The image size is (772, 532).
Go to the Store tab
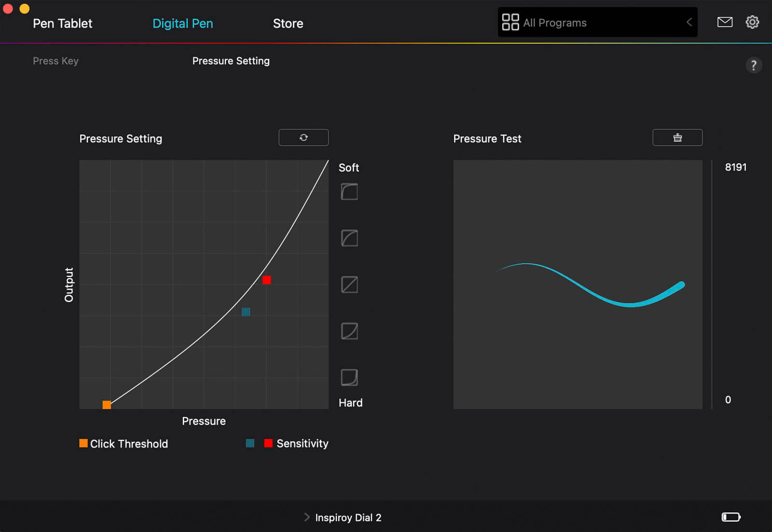288,23
